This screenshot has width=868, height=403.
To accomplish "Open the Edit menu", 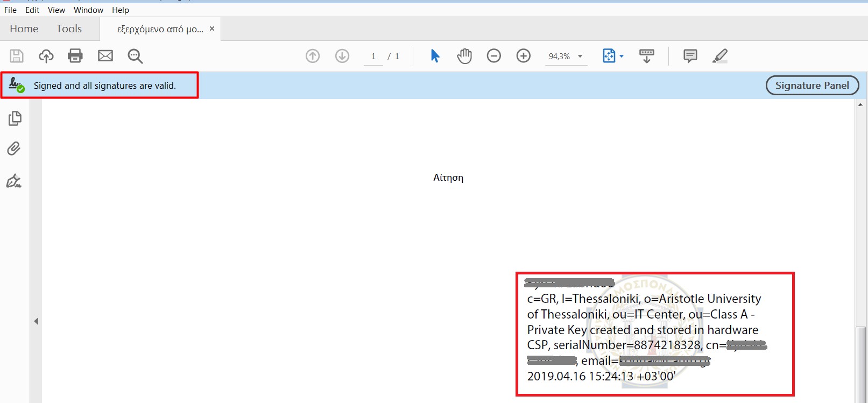I will click(x=32, y=10).
